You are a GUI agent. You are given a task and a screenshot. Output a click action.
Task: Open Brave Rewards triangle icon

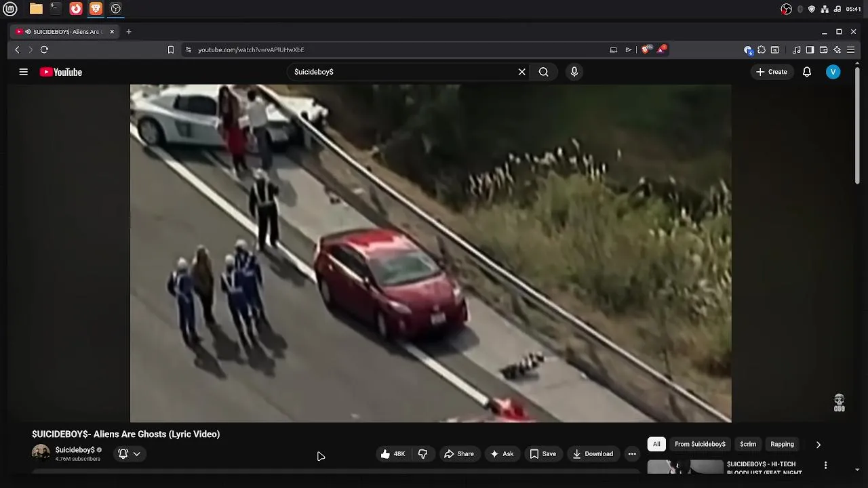pos(661,49)
